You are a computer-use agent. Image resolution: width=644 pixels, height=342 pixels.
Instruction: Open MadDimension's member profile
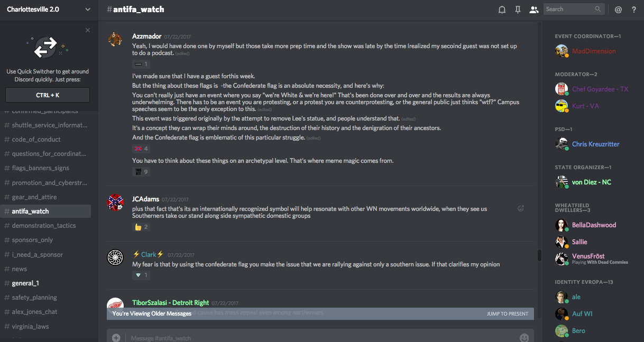[594, 51]
